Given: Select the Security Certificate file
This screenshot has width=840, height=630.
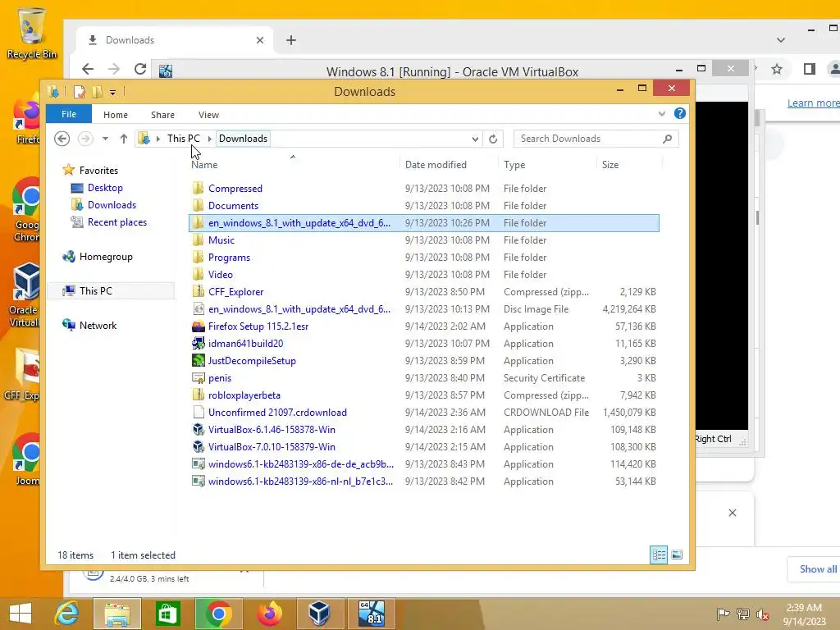Looking at the screenshot, I should click(x=424, y=378).
